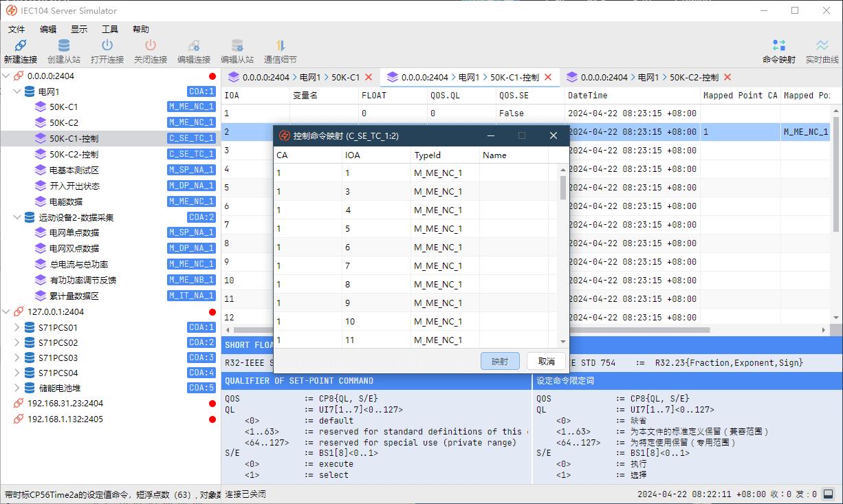This screenshot has height=504, width=843.
Task: Click the 创建从站 toolbar icon
Action: 64,46
